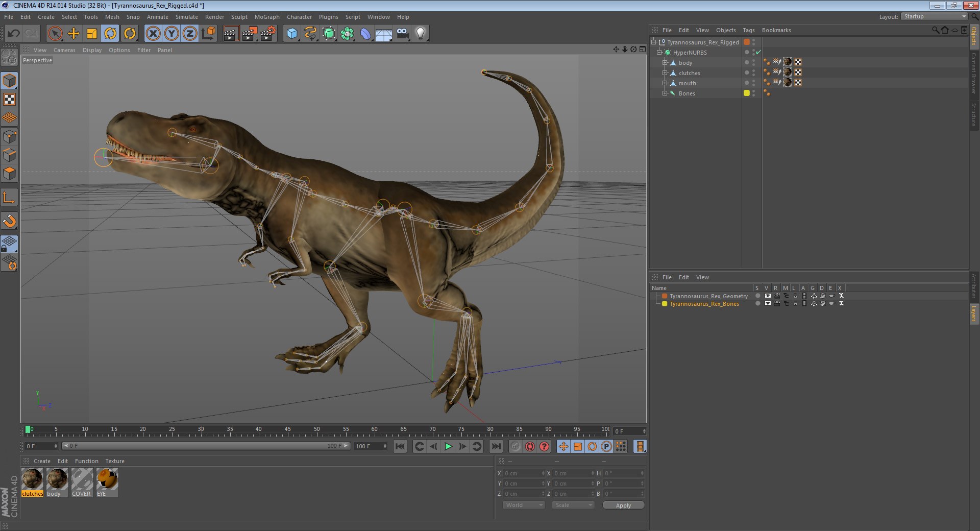This screenshot has height=531, width=980.
Task: Add a Cube primitive object
Action: [292, 34]
